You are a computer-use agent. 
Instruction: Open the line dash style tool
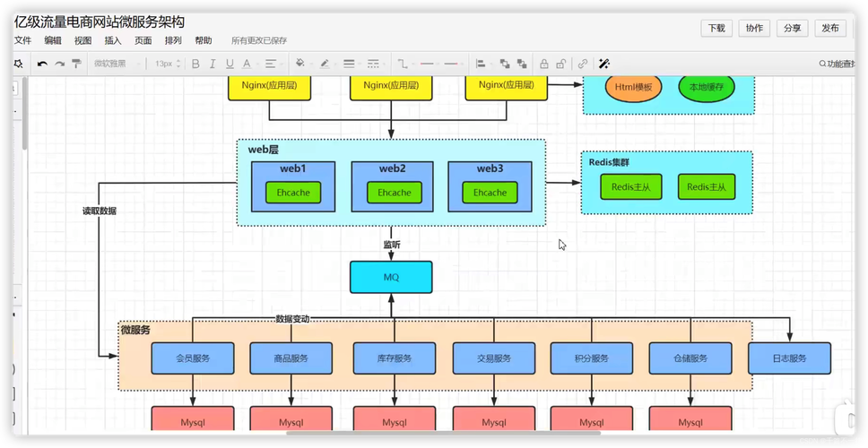tap(373, 65)
